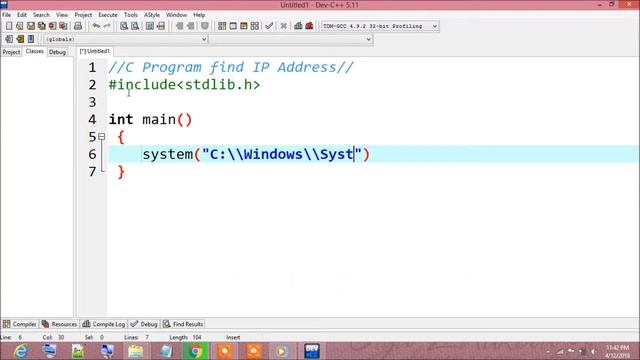
Task: Click the comment line C Program find IP Address
Action: [231, 67]
